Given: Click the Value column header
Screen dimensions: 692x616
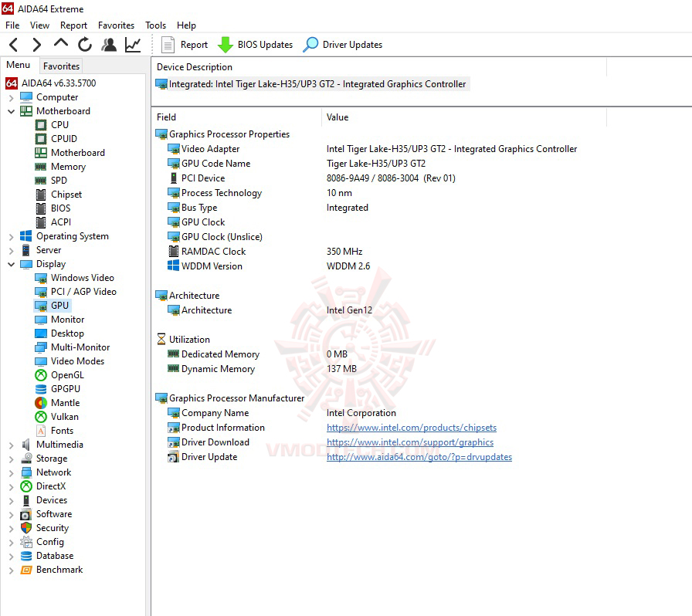Looking at the screenshot, I should click(x=464, y=117).
